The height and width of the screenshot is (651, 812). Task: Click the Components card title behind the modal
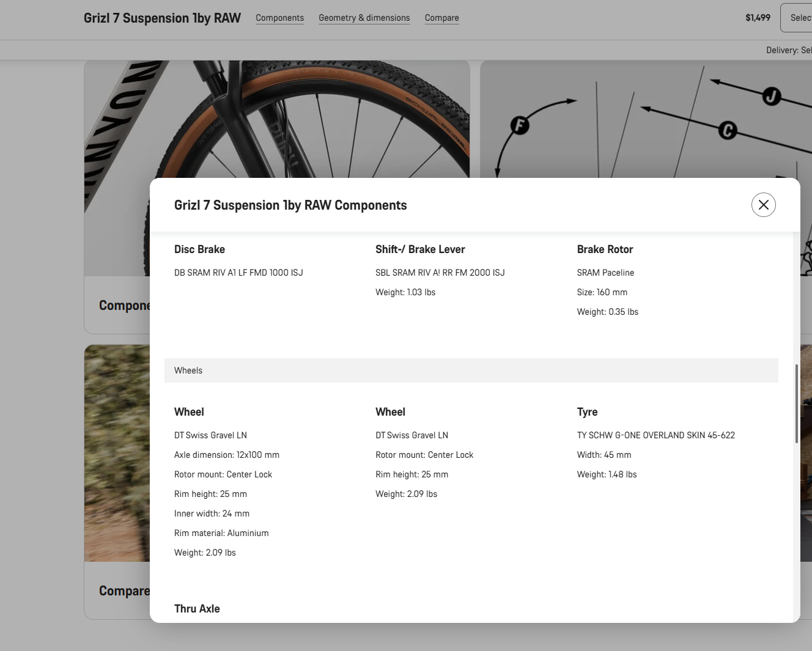coord(124,305)
